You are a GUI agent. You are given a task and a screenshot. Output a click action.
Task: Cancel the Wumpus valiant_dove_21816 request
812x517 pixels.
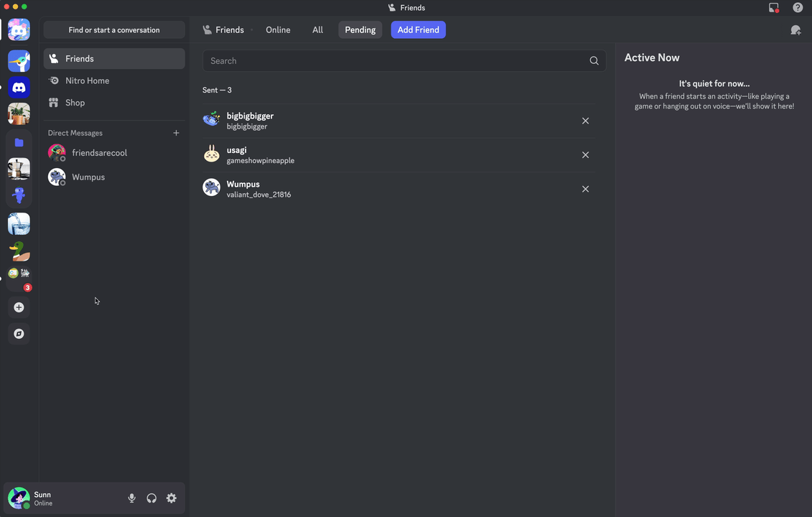[585, 189]
